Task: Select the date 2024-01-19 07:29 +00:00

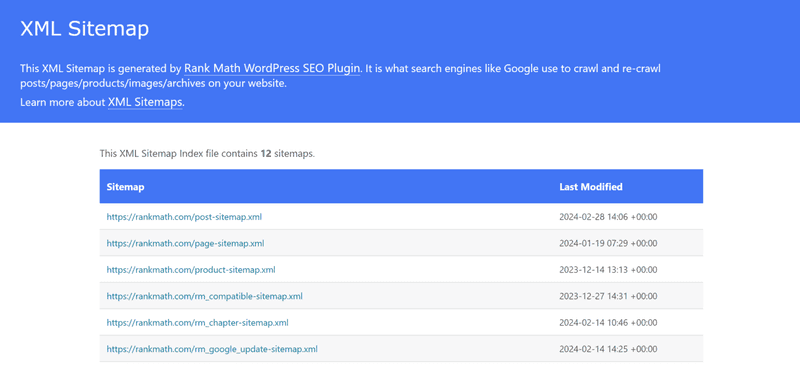Action: click(x=608, y=243)
